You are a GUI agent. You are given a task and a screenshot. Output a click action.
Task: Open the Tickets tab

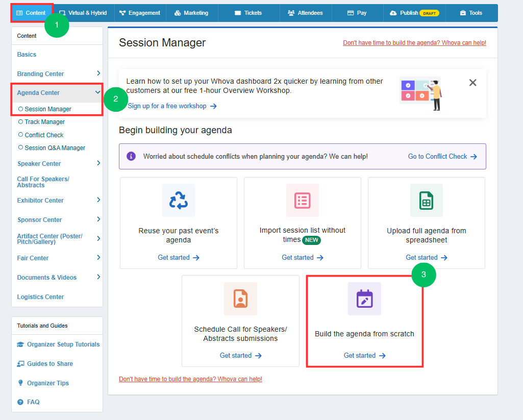(x=248, y=13)
